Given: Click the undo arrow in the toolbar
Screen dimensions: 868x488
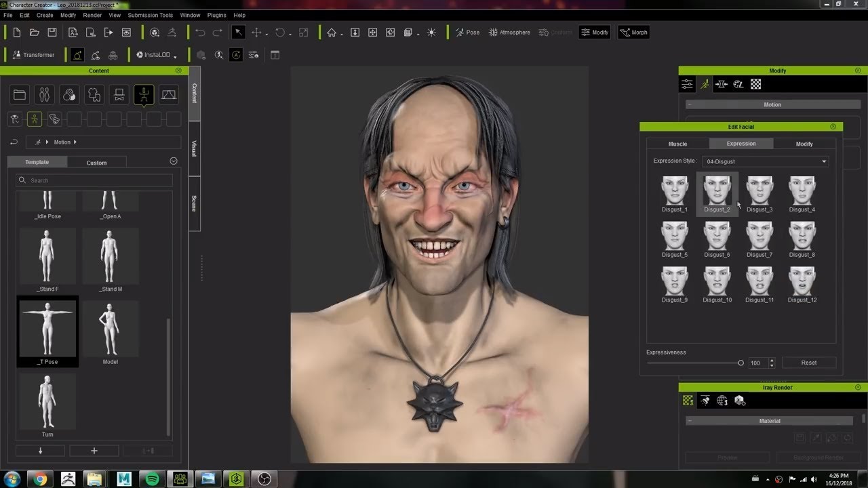Looking at the screenshot, I should click(200, 33).
